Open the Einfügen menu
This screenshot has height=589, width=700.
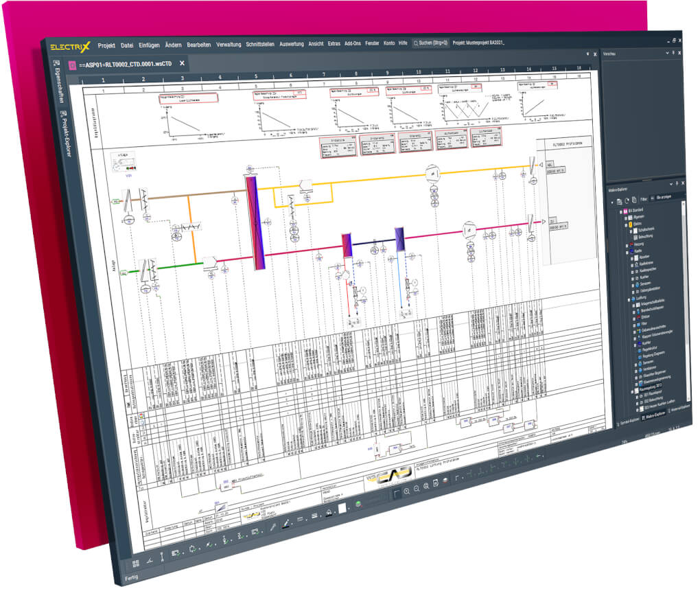point(149,45)
